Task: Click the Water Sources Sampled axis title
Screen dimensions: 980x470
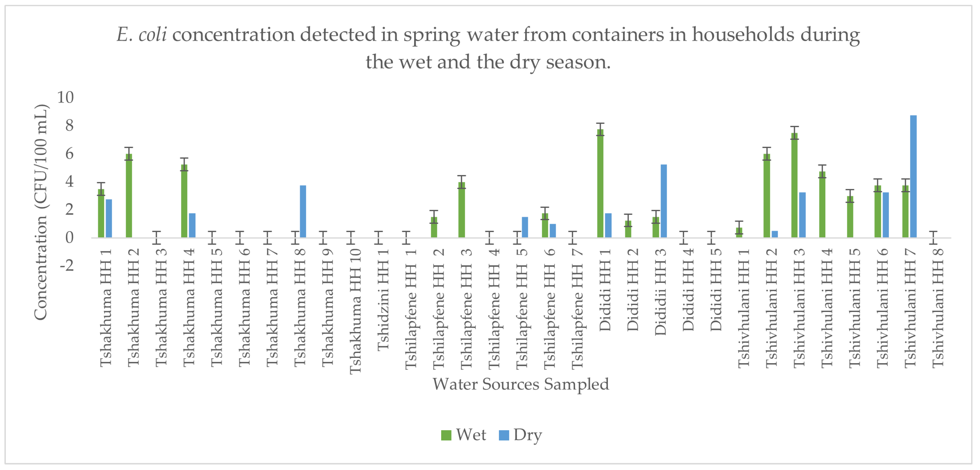Action: pyautogui.click(x=520, y=384)
